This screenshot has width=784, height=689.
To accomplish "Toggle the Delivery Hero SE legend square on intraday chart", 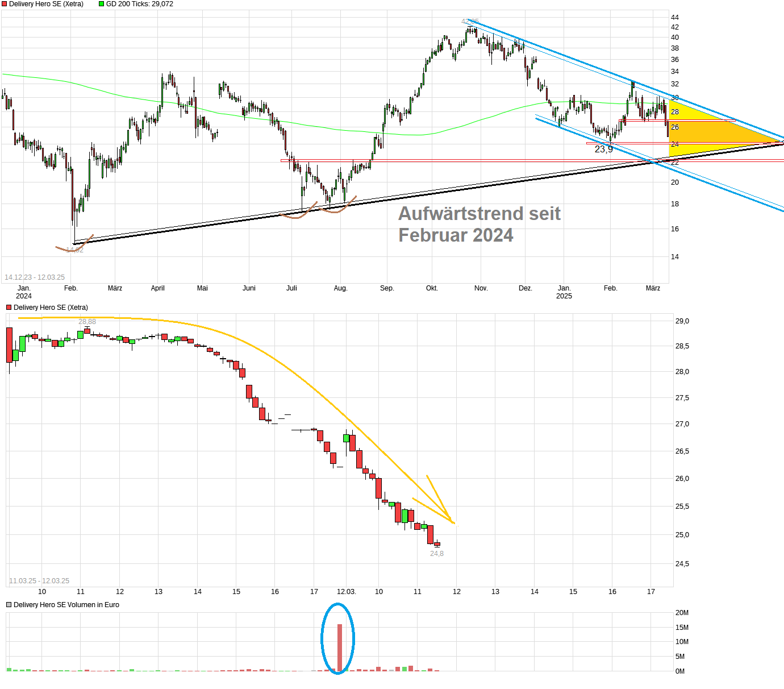I will coord(8,307).
